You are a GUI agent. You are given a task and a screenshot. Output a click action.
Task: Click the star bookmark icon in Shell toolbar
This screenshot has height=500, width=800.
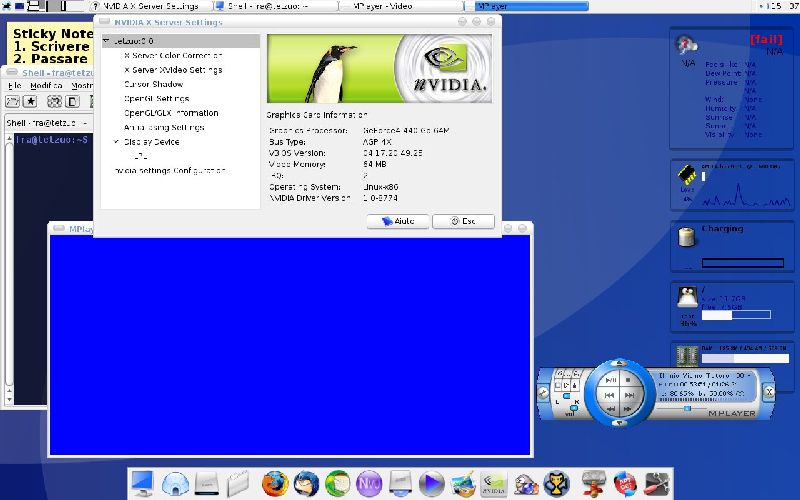click(31, 102)
